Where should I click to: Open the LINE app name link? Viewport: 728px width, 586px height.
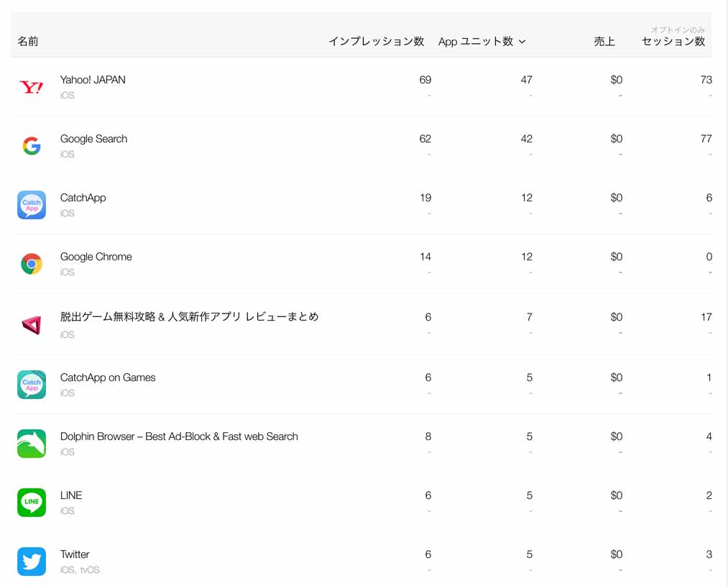tap(71, 495)
